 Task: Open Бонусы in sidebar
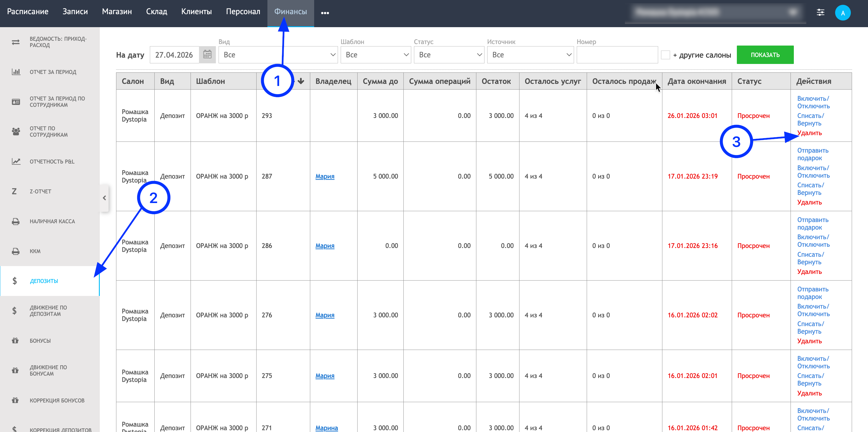point(50,341)
